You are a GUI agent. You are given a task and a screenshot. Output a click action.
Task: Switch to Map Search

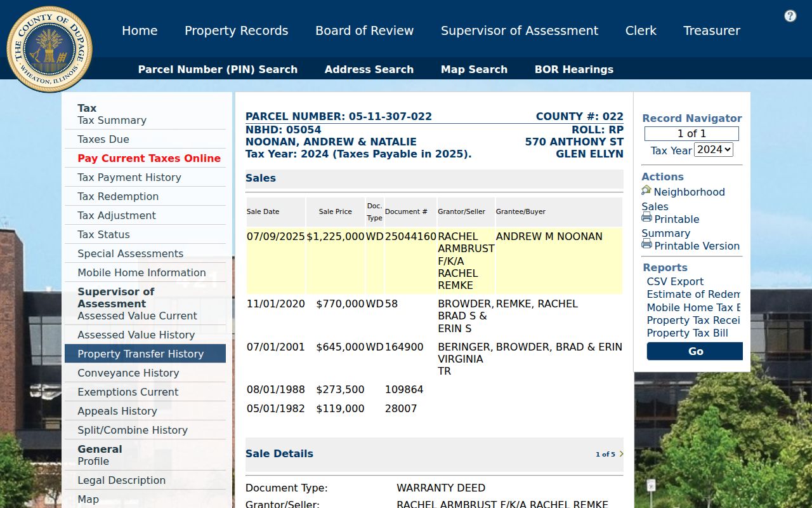point(474,69)
